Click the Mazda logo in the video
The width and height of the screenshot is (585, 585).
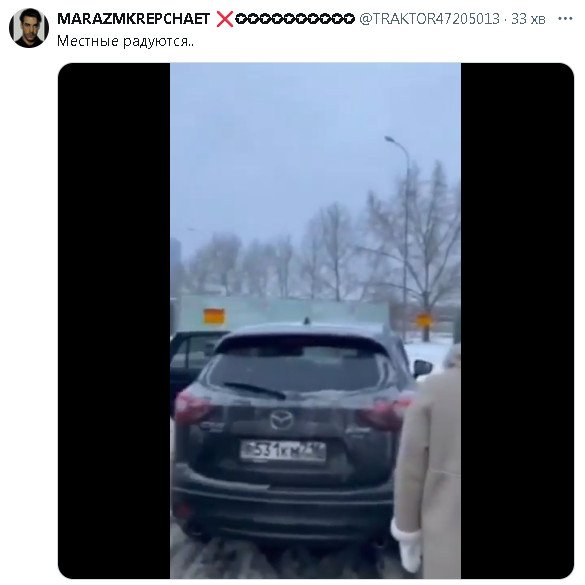tap(281, 420)
